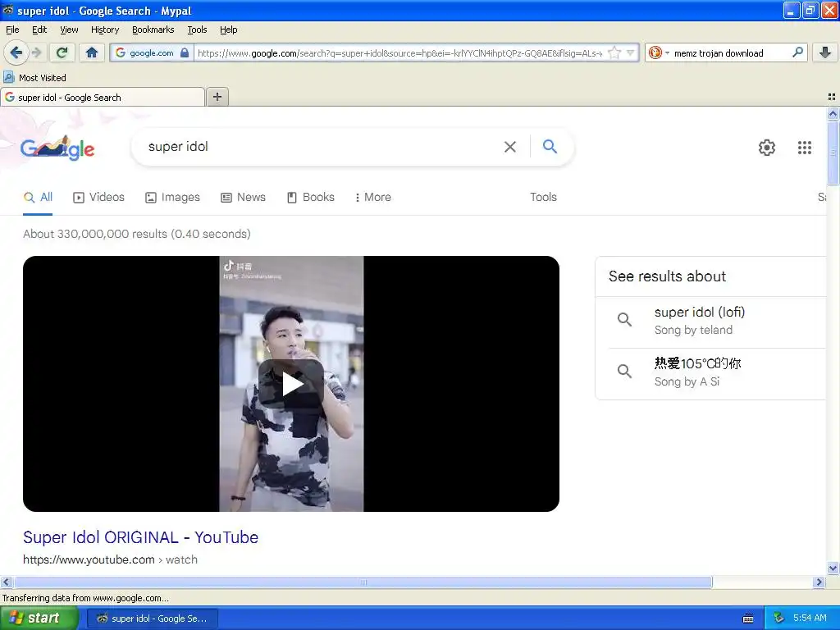Click the See results about heading
The height and width of the screenshot is (630, 840).
coord(667,276)
